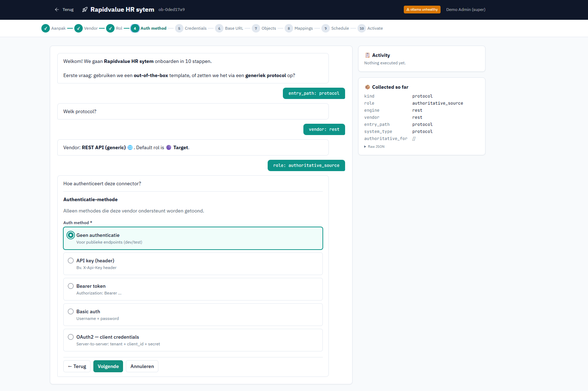The image size is (588, 391).
Task: Click the Aanpak step checkmark icon
Action: pyautogui.click(x=46, y=28)
